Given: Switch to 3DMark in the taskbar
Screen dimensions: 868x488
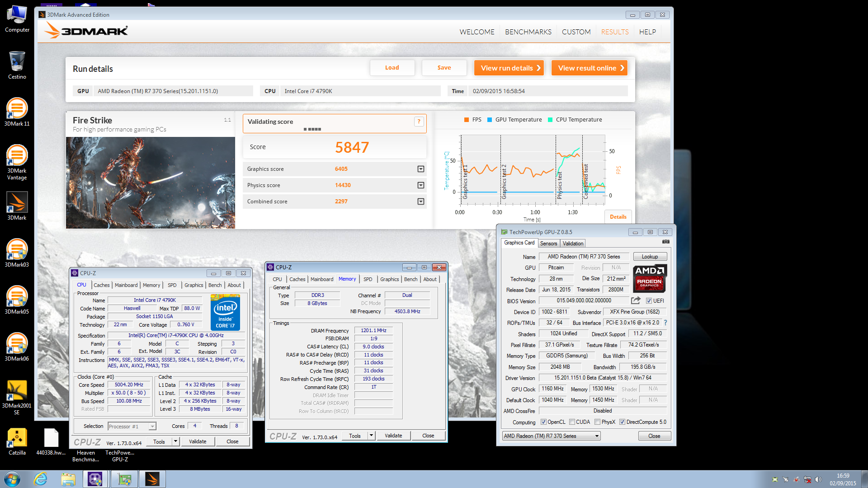Looking at the screenshot, I should point(152,479).
